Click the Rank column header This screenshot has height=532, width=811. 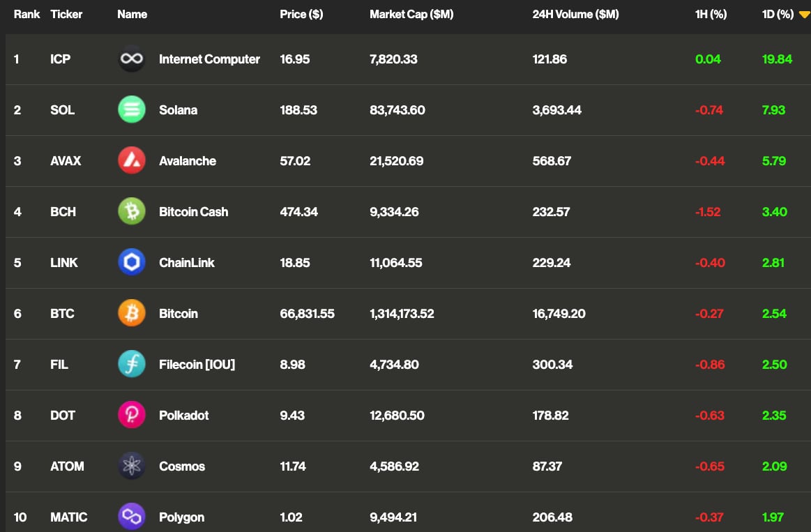point(27,14)
